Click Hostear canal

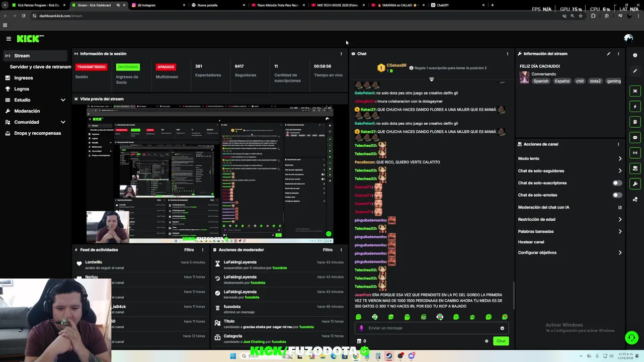coord(531,242)
